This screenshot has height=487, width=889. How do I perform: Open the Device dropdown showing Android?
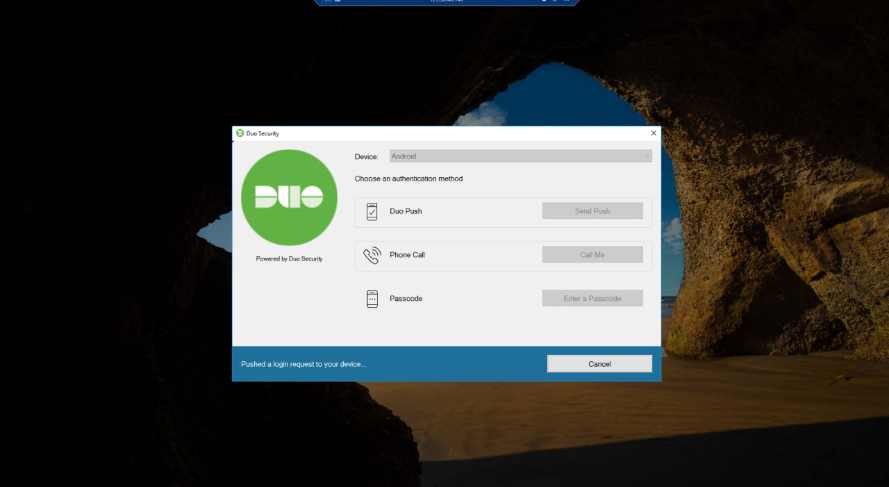(x=520, y=156)
